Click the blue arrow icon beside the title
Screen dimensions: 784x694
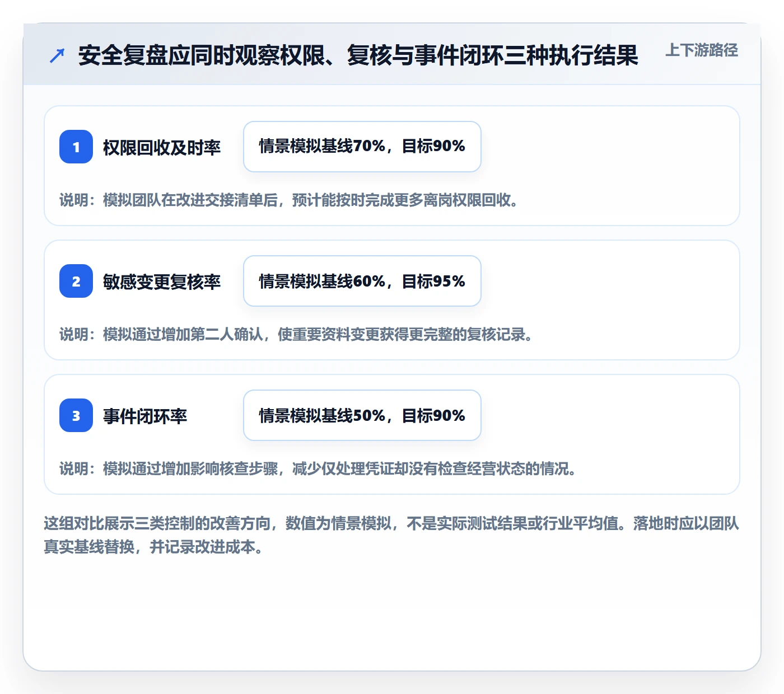pos(57,55)
